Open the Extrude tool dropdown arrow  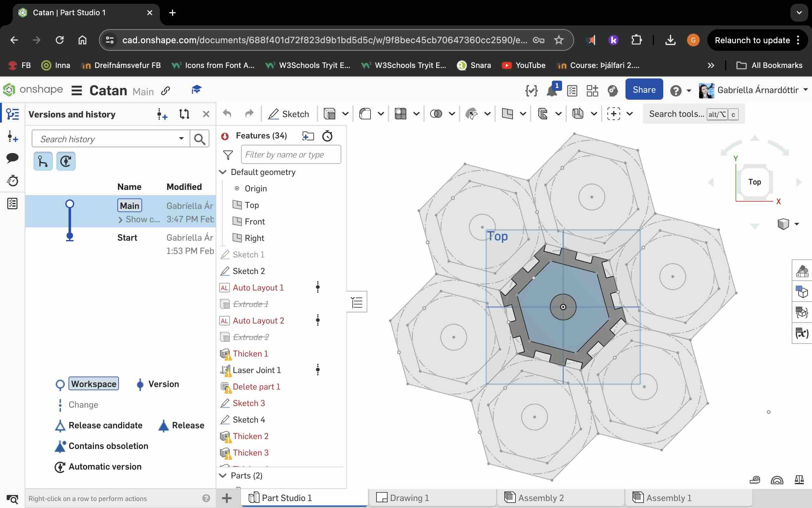(x=345, y=114)
